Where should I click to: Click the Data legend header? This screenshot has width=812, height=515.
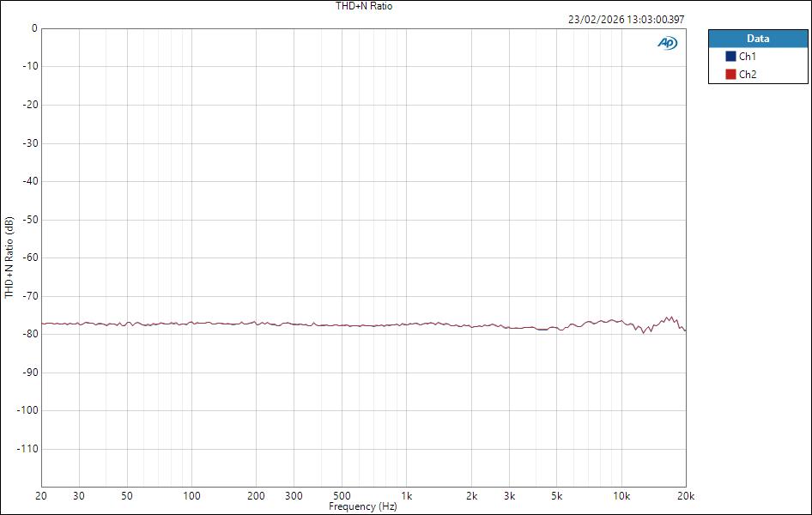click(759, 38)
